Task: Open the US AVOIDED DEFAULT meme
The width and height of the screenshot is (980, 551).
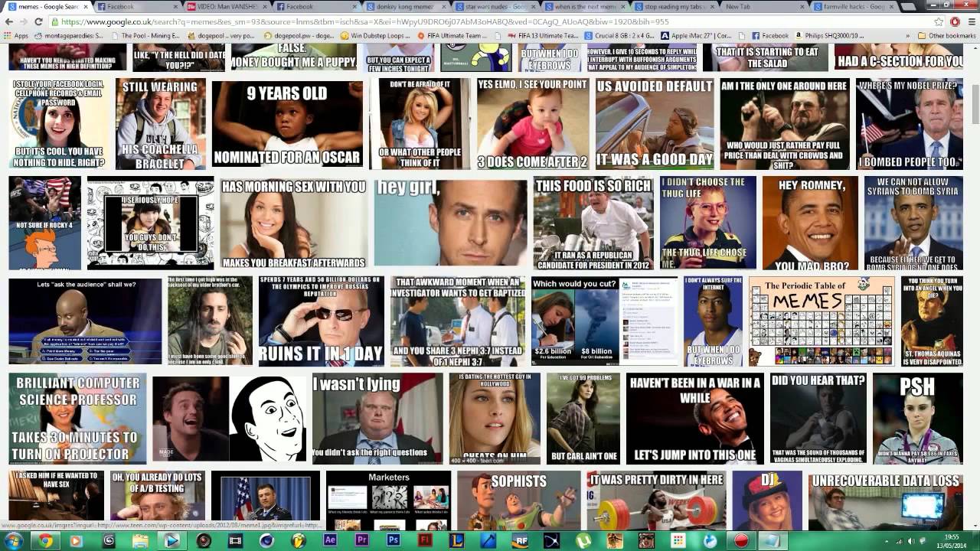Action: (x=655, y=123)
